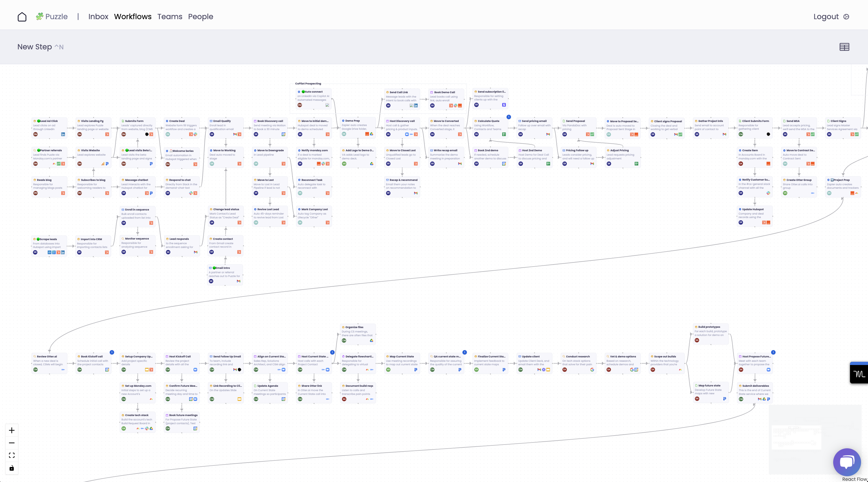Click the Home icon in the navbar

[x=22, y=16]
